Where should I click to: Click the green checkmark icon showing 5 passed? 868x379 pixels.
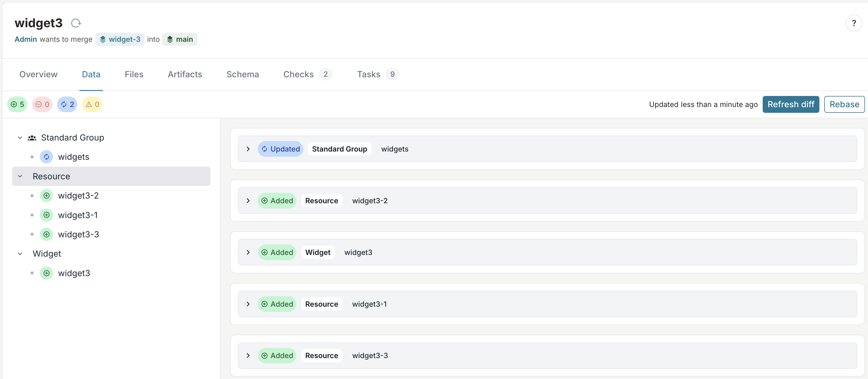pyautogui.click(x=16, y=104)
